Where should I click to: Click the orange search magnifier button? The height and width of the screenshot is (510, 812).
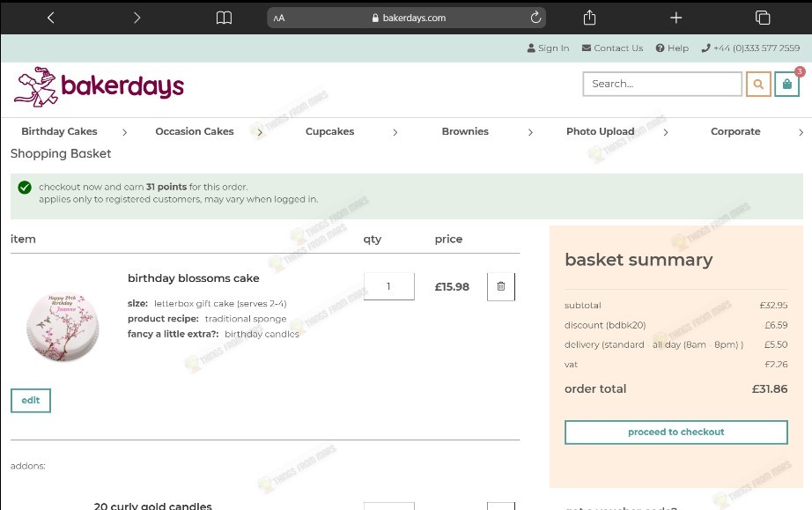[x=758, y=84]
